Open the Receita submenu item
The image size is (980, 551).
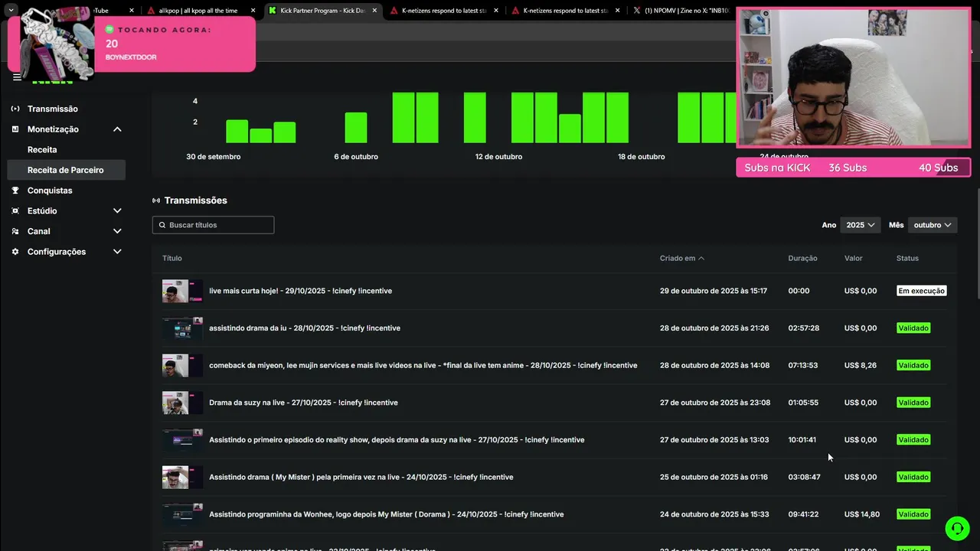42,150
